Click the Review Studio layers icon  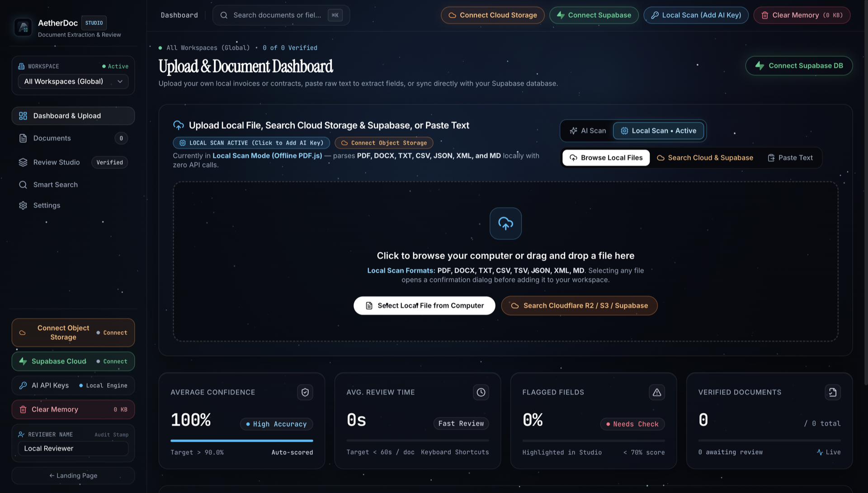(23, 162)
